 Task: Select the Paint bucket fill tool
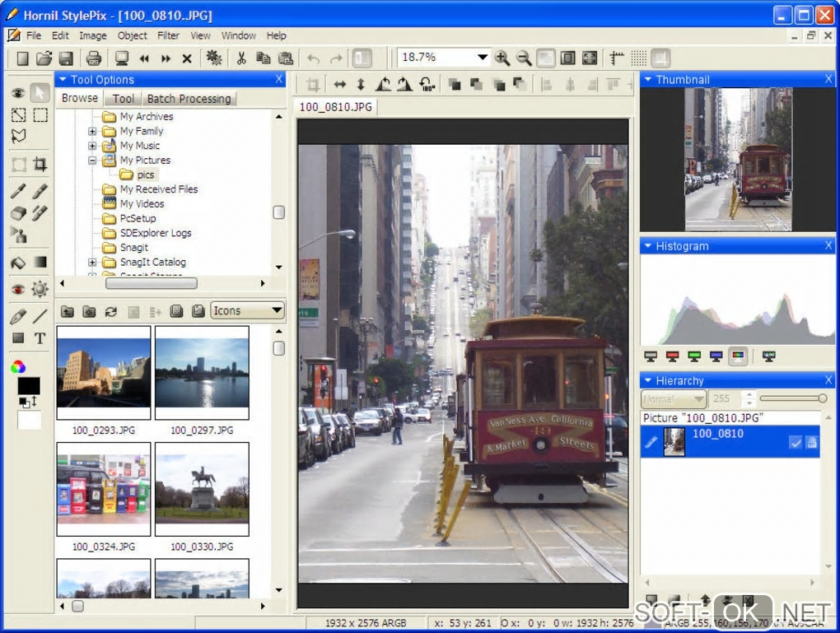tap(18, 263)
